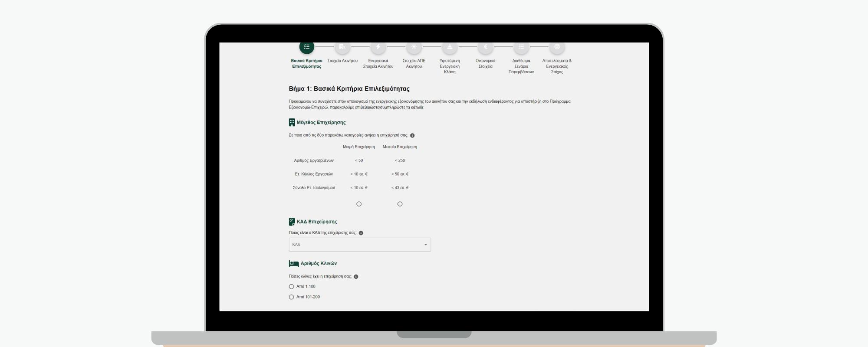Select the Στοιχεία ΑΠΕ sun icon

[x=414, y=47]
